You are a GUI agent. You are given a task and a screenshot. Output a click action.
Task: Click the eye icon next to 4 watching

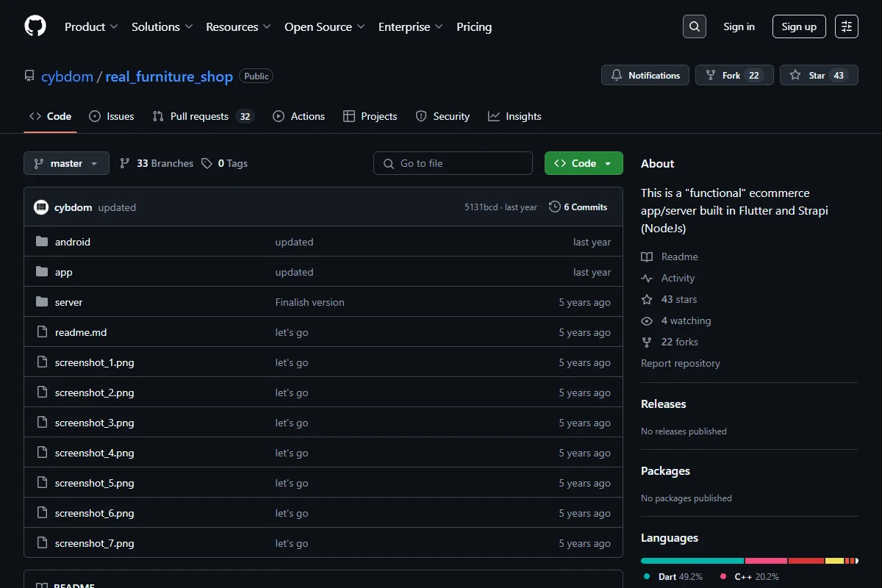pos(647,320)
